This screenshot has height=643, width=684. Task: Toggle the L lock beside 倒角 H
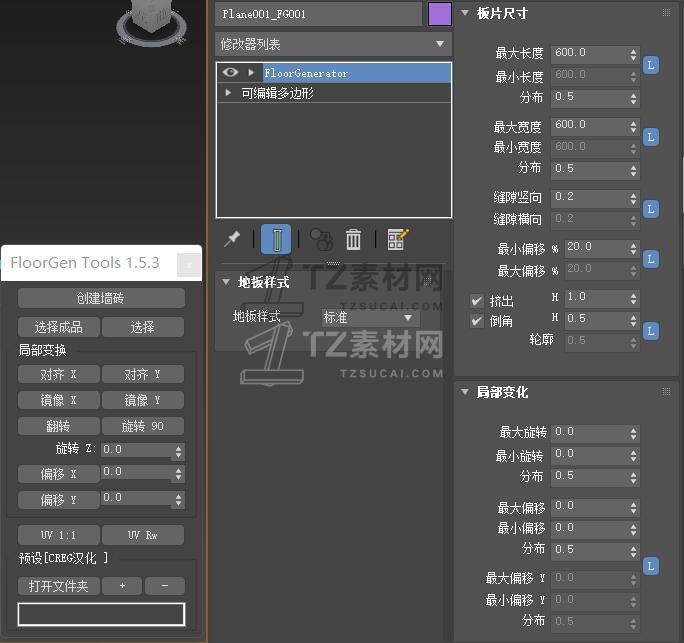point(651,331)
